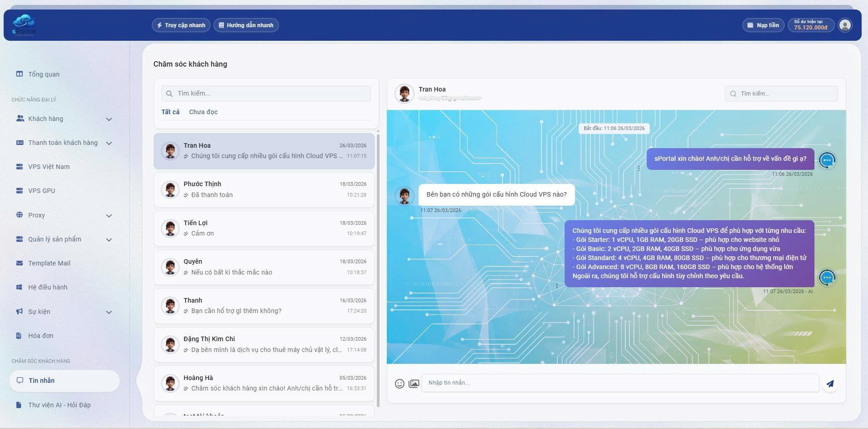868x429 pixels.
Task: Open the user profile avatar menu
Action: [x=845, y=25]
